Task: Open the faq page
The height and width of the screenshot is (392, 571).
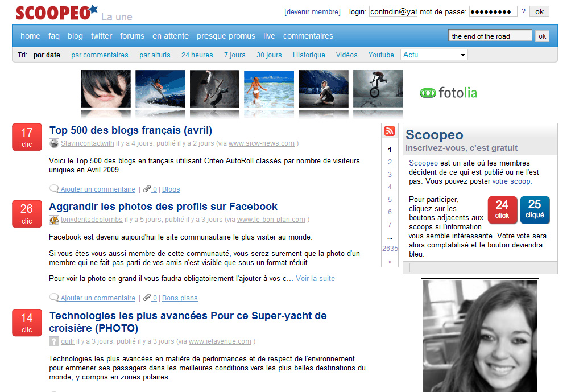Action: tap(54, 36)
